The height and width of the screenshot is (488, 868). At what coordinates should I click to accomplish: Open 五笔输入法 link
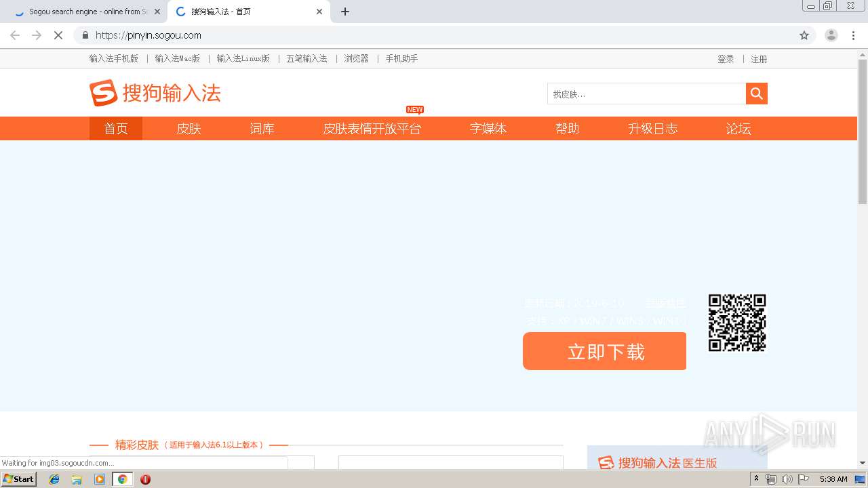click(x=307, y=58)
